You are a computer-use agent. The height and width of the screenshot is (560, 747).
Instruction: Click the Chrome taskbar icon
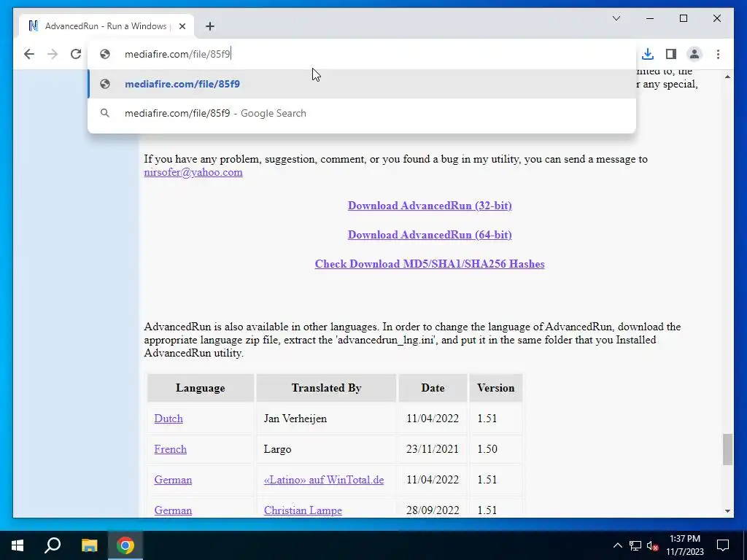click(125, 545)
